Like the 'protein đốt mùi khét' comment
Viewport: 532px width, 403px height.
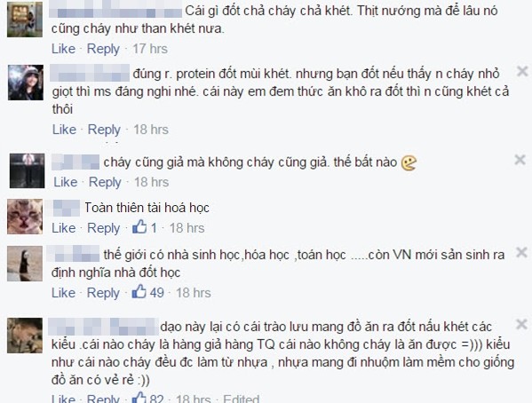(x=64, y=130)
